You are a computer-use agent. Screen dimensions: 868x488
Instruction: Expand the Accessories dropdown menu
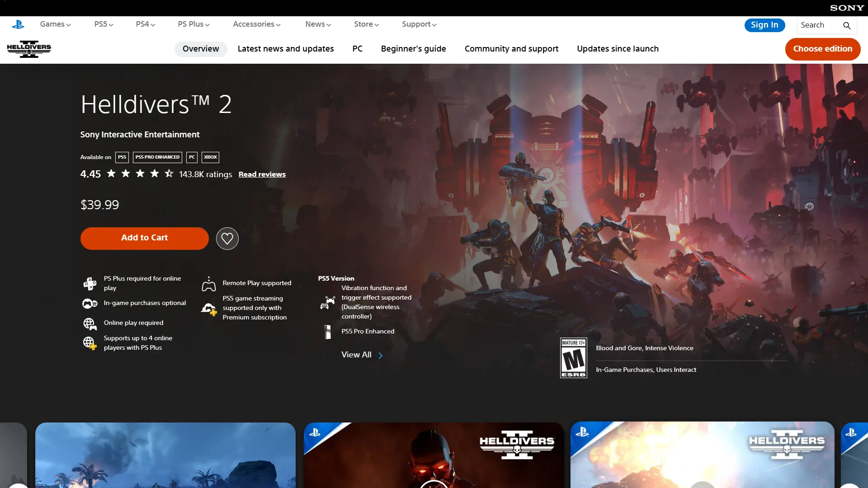coord(256,24)
